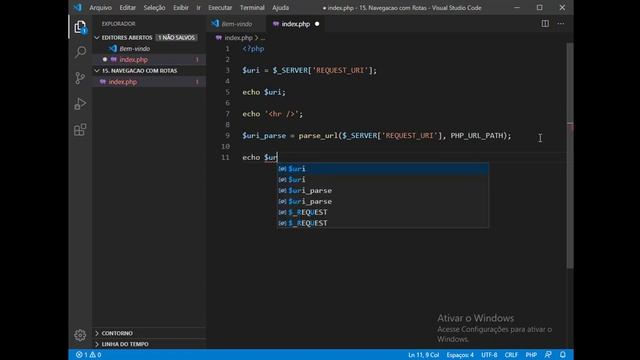Click line 5 echo $uri statement

(x=264, y=92)
